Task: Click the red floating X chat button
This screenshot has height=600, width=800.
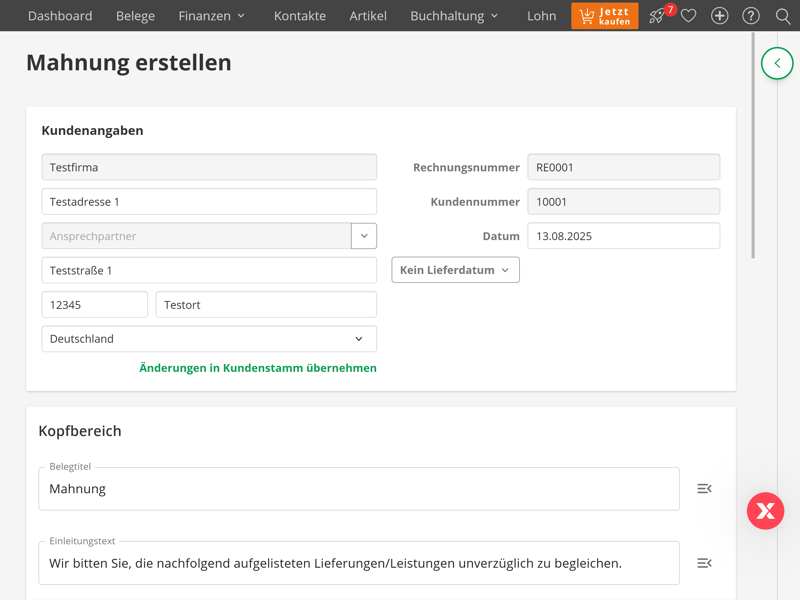Action: click(765, 511)
